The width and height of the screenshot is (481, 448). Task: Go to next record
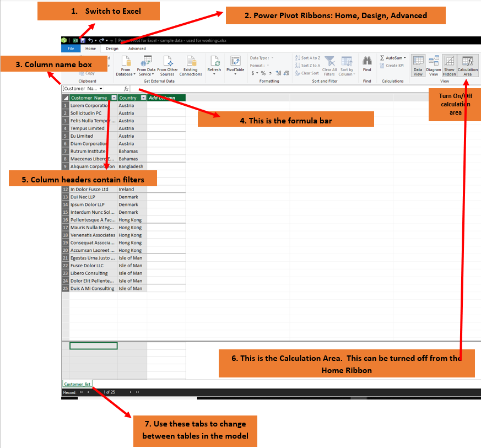[131, 392]
